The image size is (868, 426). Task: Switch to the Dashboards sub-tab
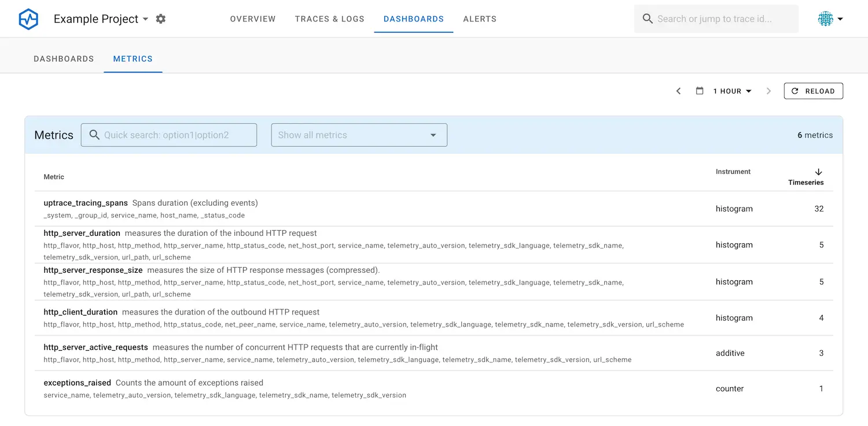tap(64, 59)
